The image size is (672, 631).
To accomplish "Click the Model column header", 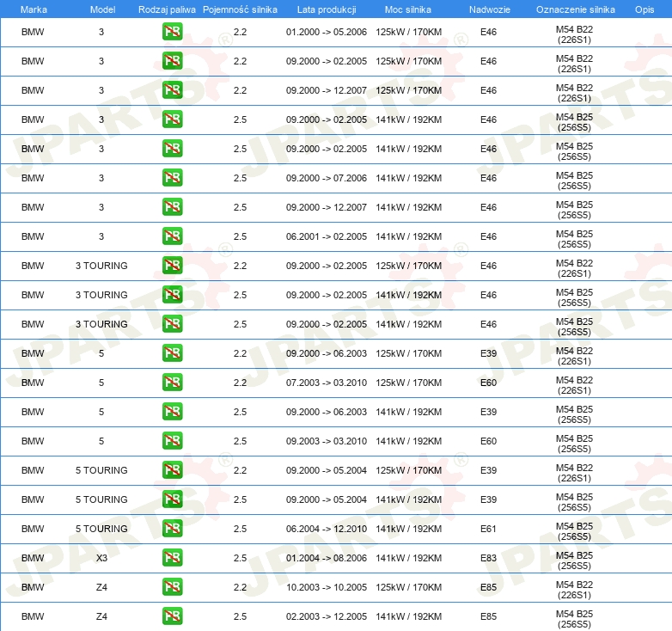I will pyautogui.click(x=102, y=9).
